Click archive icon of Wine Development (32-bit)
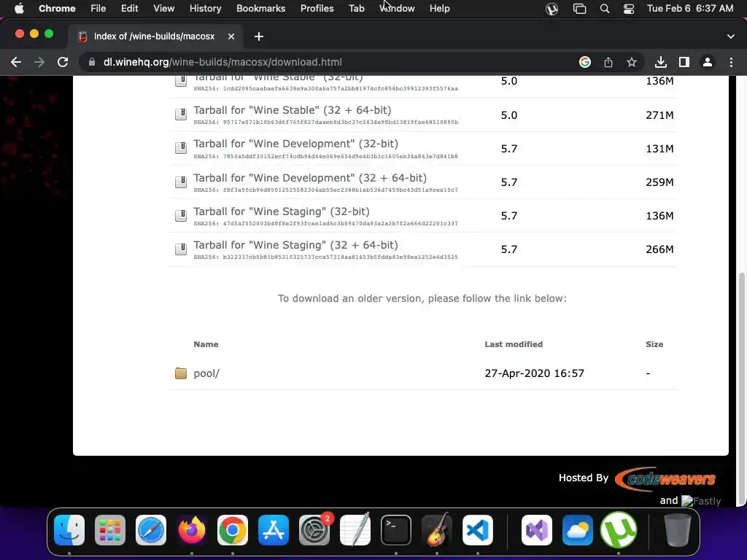Image resolution: width=747 pixels, height=560 pixels. click(x=181, y=148)
